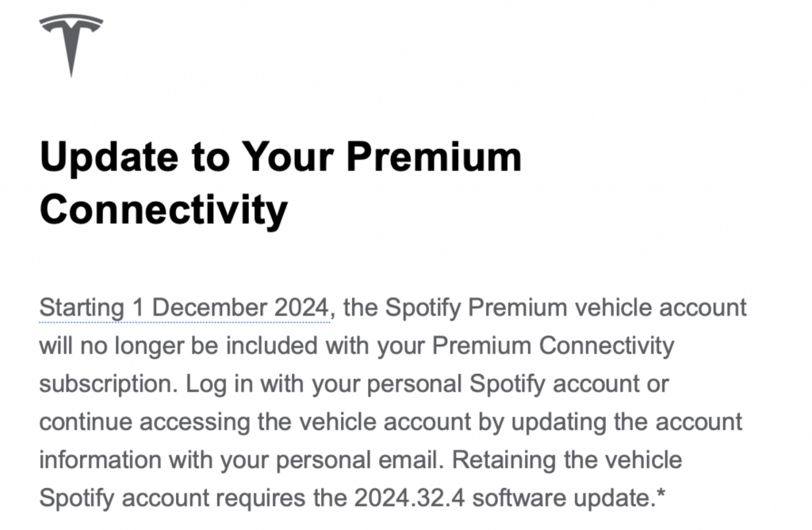Click the "Premium Connectivity" text in the paragraph
Image resolution: width=812 pixels, height=530 pixels.
pyautogui.click(x=547, y=346)
